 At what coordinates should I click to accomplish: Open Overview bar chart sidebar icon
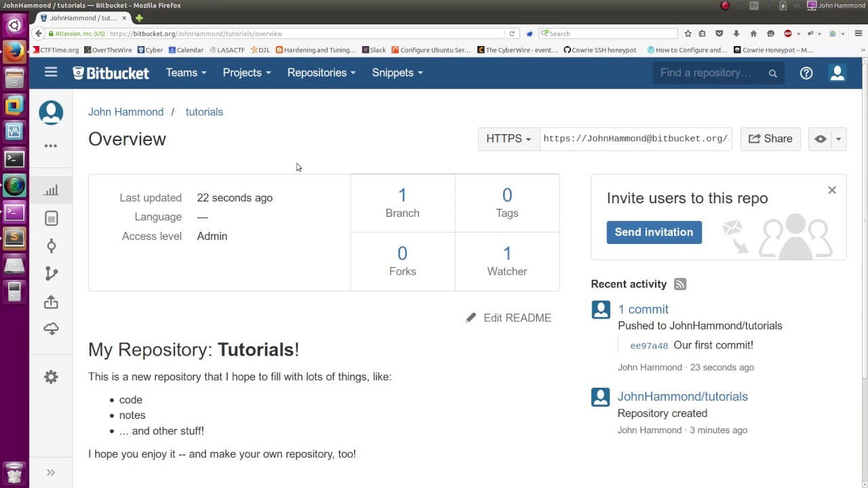51,190
